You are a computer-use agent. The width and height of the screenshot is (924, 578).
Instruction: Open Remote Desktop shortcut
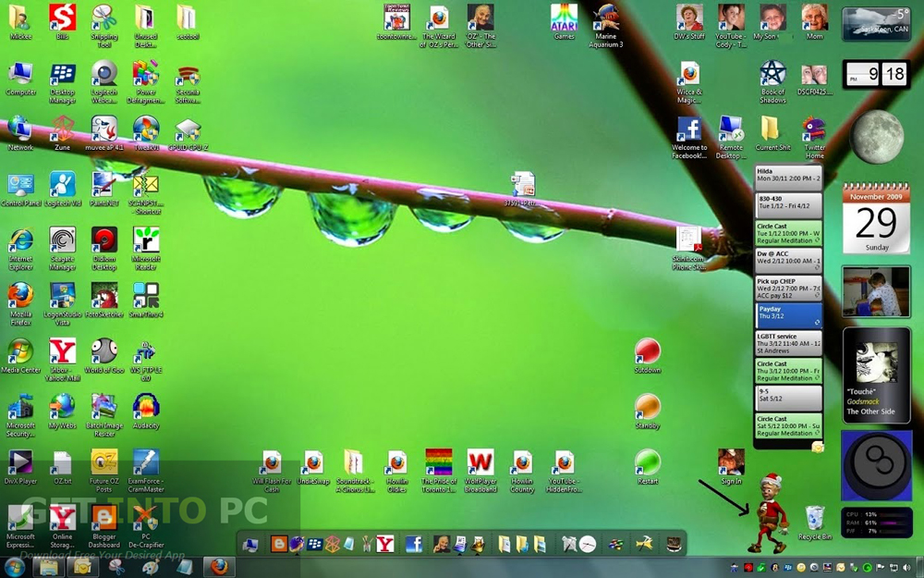coord(731,138)
